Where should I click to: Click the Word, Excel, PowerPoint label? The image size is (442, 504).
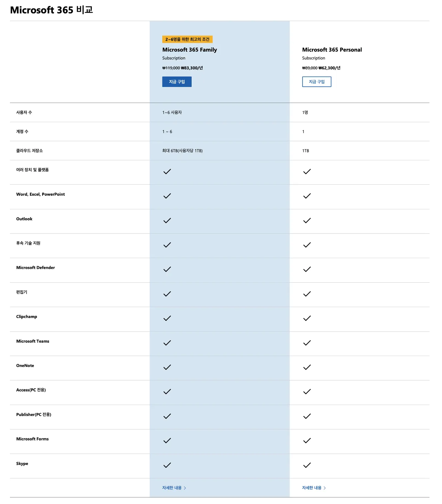coord(40,194)
